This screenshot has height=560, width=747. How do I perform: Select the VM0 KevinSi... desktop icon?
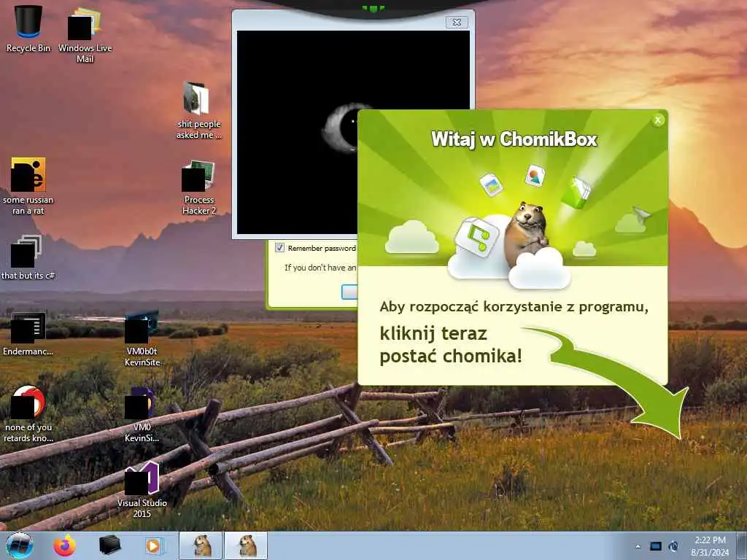coord(142,415)
